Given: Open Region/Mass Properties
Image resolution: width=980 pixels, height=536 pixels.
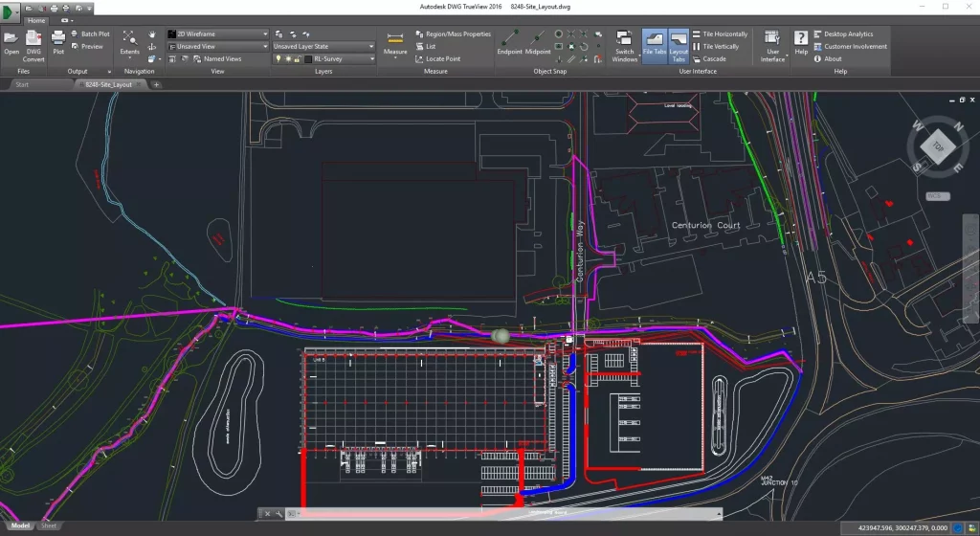Looking at the screenshot, I should pos(453,34).
